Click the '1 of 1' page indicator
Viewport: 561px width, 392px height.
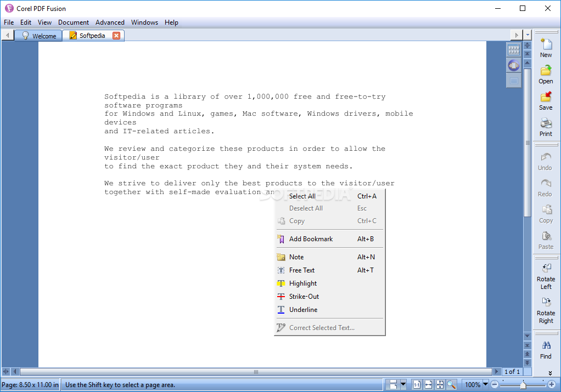tap(512, 372)
